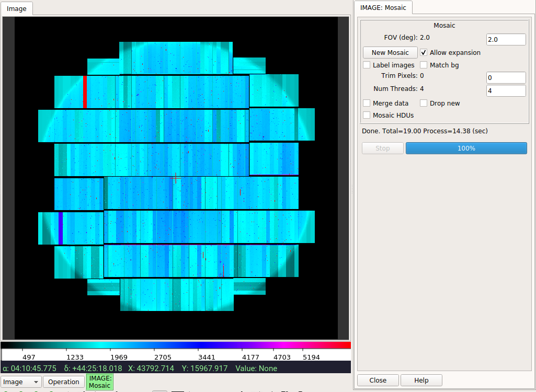Viewport: 536px width, 392px height.
Task: Click the color bar gradient strip
Action: tap(176, 345)
